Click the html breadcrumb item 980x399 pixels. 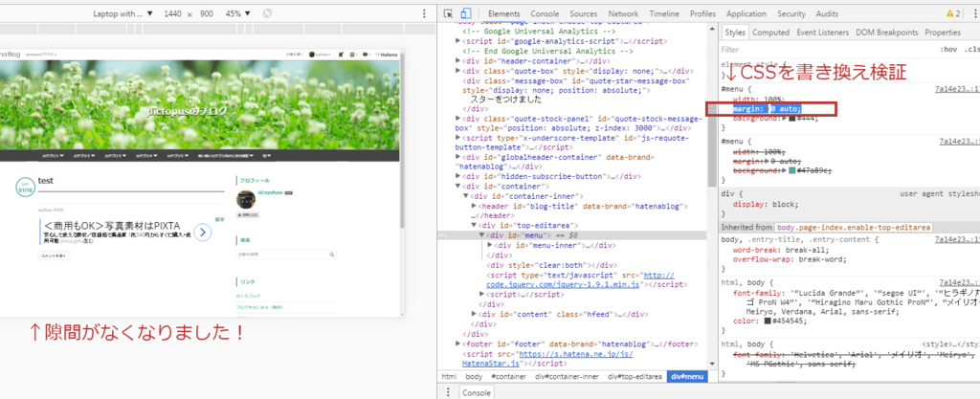[x=449, y=377]
